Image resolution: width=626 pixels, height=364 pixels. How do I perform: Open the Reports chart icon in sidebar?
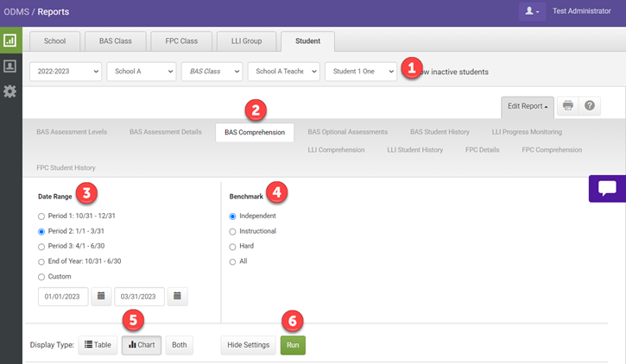(x=10, y=41)
